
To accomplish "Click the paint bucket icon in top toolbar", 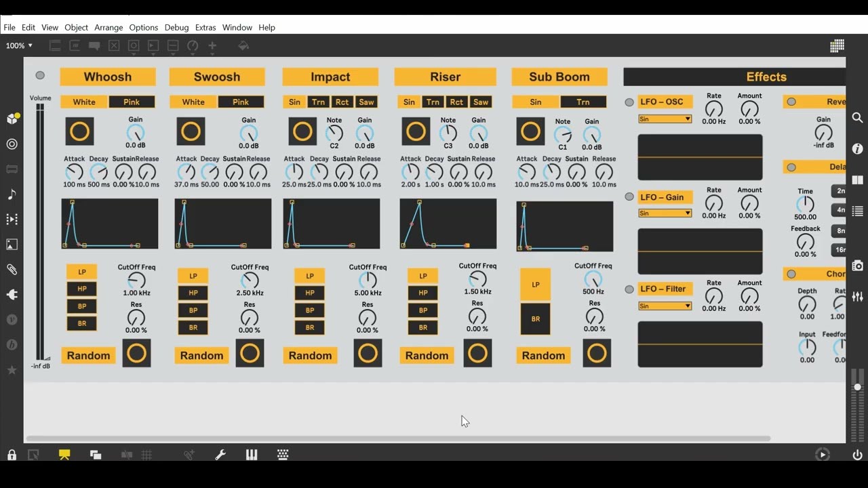I will [x=243, y=45].
